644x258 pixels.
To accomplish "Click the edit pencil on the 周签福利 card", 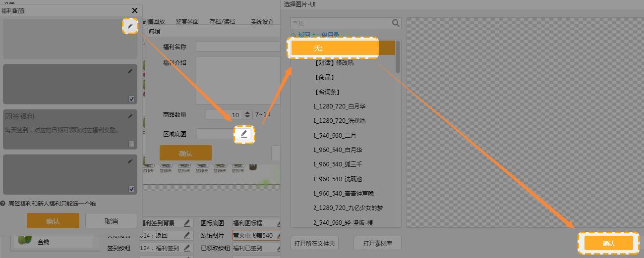I will 130,116.
